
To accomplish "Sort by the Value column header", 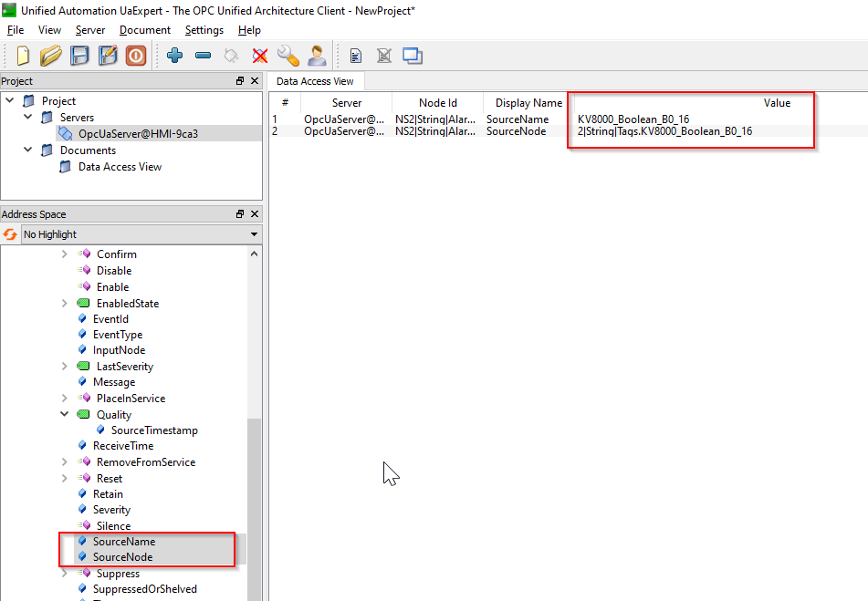I will (777, 103).
